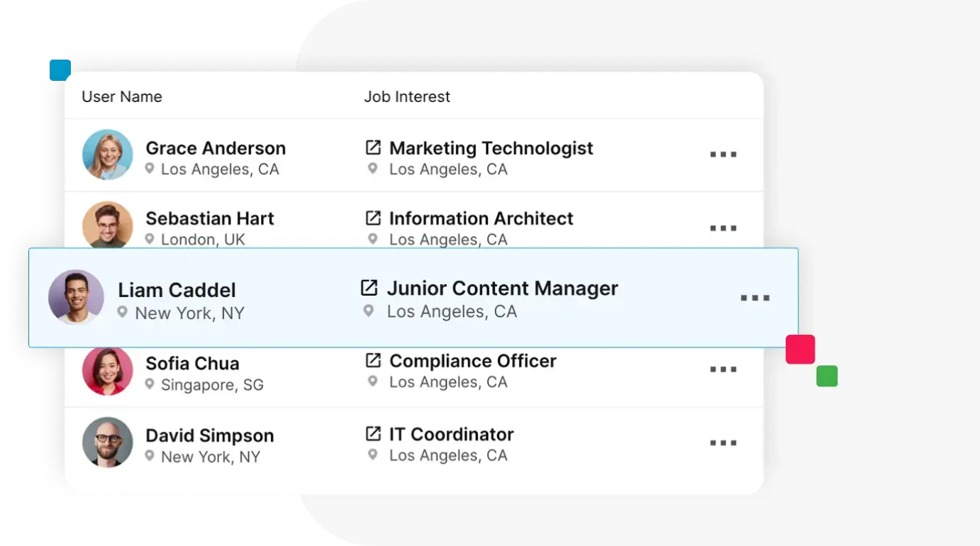The height and width of the screenshot is (546, 980).
Task: Open external link icon beside Compliance Officer
Action: point(373,360)
